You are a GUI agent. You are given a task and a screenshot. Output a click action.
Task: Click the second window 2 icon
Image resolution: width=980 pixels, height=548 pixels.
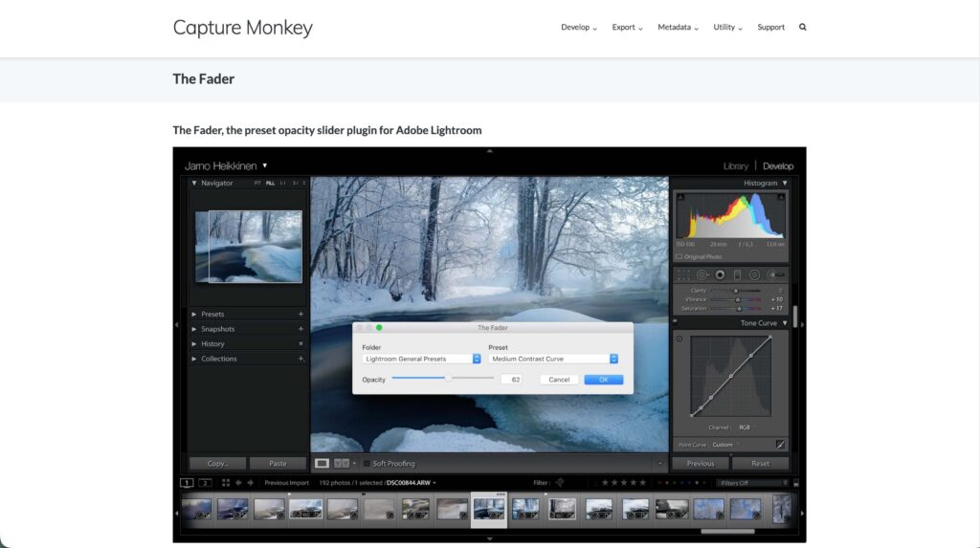pos(205,483)
